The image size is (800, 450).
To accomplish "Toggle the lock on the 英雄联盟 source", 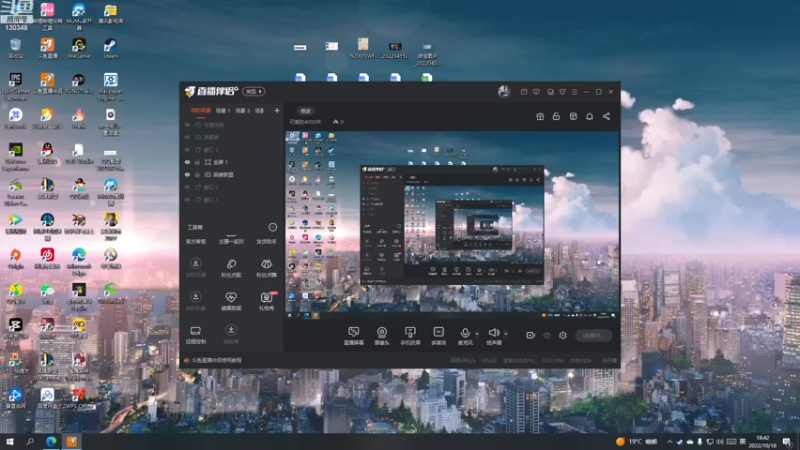I will tap(197, 174).
